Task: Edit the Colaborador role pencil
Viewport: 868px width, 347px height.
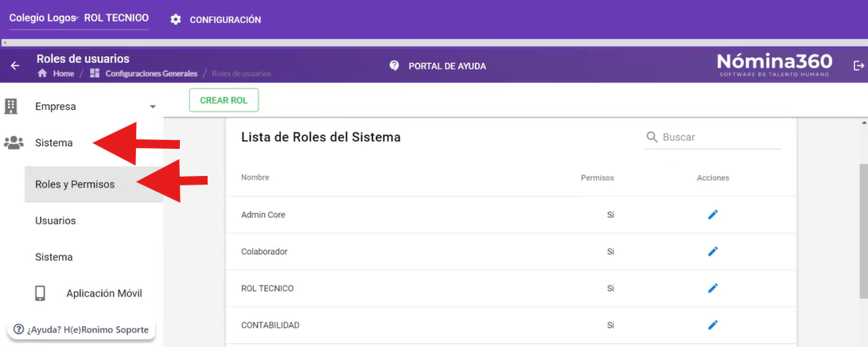Action: (x=713, y=251)
